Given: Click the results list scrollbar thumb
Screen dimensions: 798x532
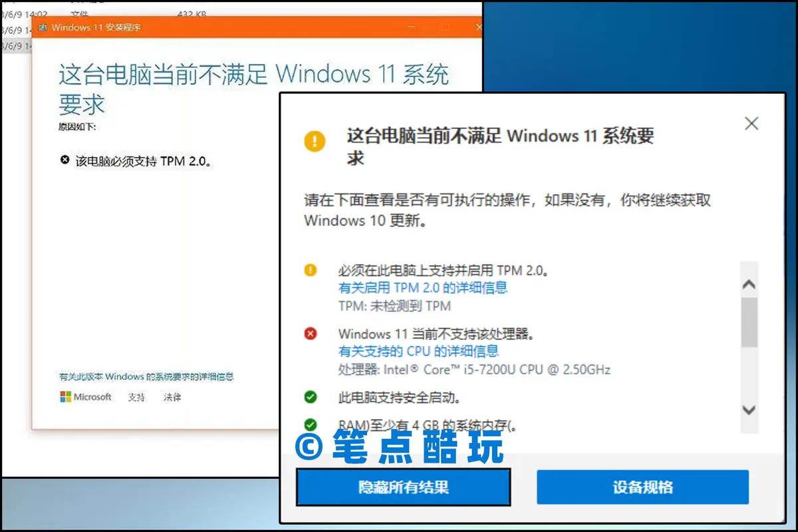Looking at the screenshot, I should click(749, 323).
